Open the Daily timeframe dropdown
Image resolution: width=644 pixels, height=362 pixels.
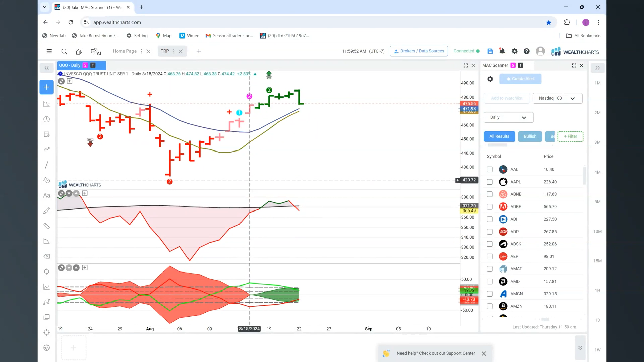coord(508,117)
